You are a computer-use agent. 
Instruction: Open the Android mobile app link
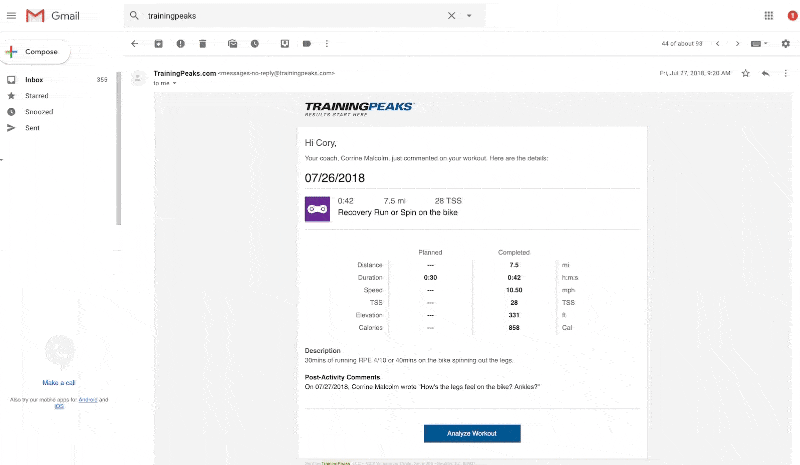(x=88, y=400)
